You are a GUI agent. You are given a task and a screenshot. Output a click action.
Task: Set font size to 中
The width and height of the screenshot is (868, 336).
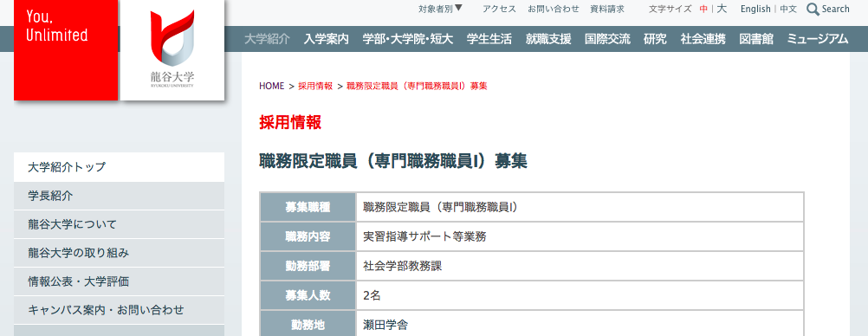(703, 9)
